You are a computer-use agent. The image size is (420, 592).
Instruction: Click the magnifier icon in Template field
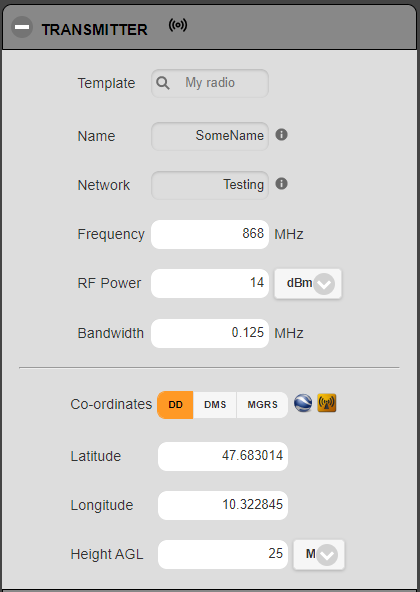coord(163,83)
